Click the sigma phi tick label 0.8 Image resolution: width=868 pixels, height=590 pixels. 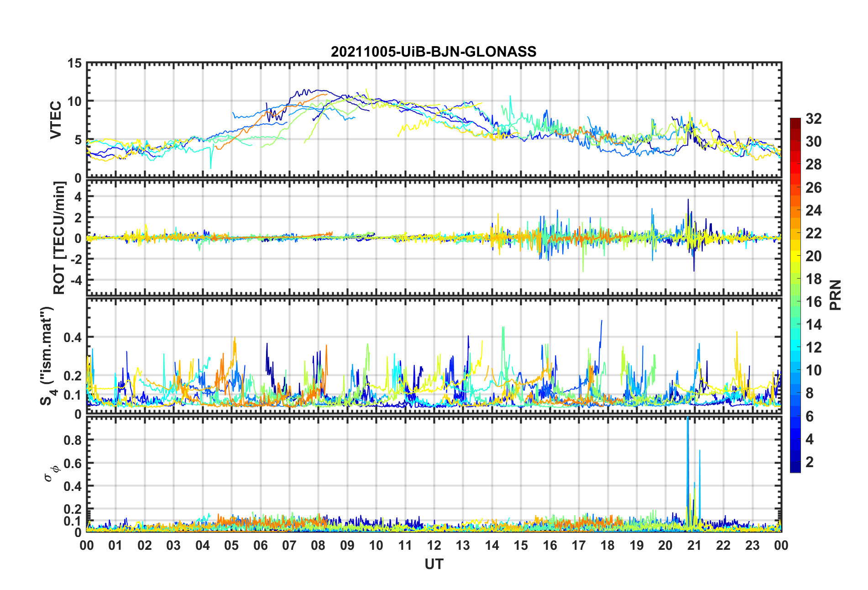73,440
